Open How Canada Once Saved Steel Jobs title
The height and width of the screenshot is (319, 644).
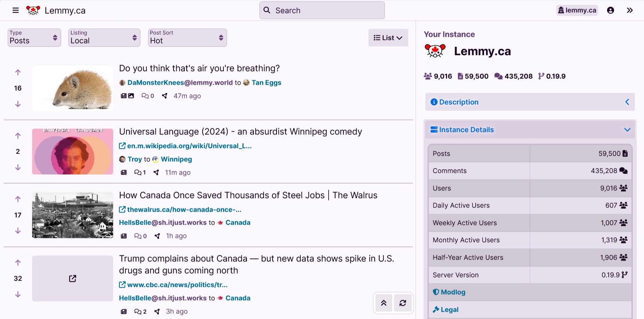[x=248, y=195]
